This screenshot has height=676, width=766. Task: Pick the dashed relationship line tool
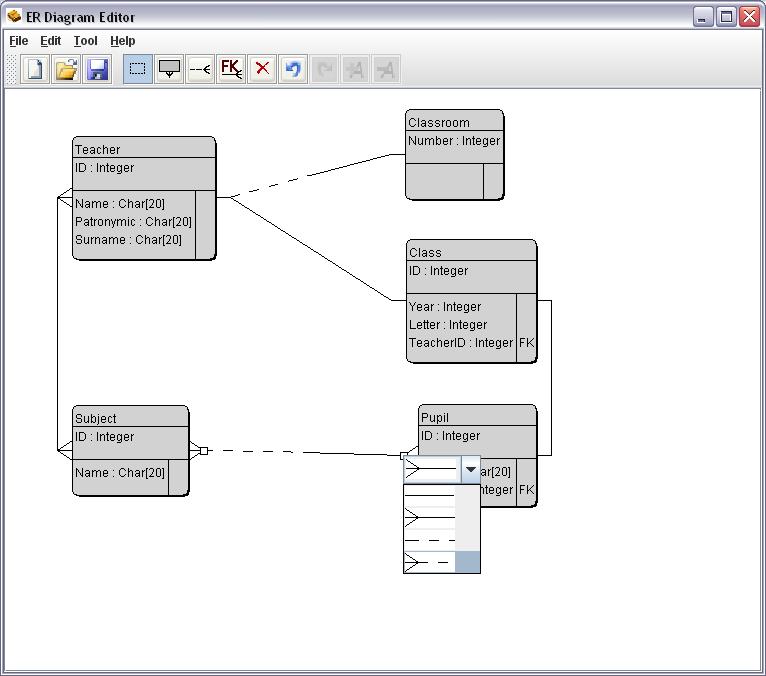pos(200,69)
